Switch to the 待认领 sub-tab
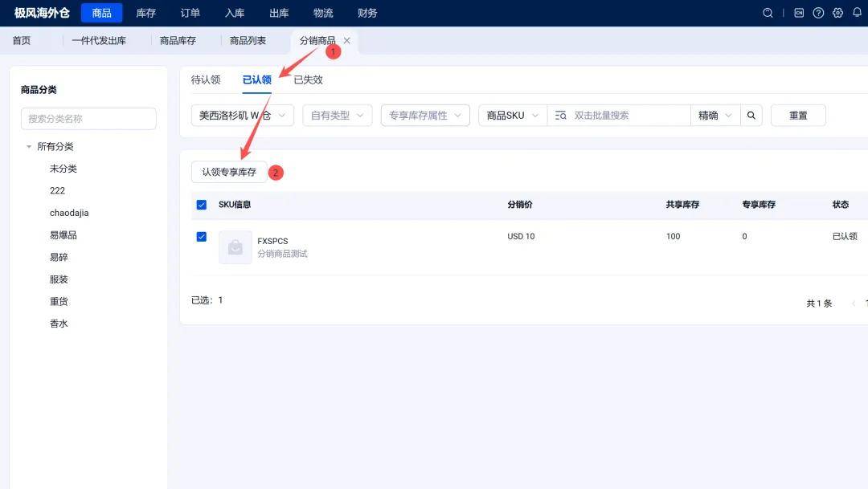The image size is (868, 489). tap(206, 79)
